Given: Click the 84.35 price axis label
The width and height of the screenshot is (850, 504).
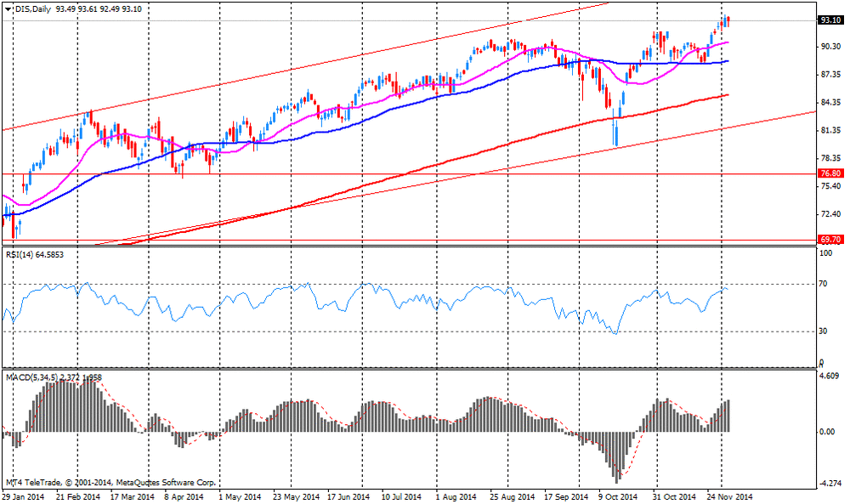Looking at the screenshot, I should pyautogui.click(x=829, y=103).
